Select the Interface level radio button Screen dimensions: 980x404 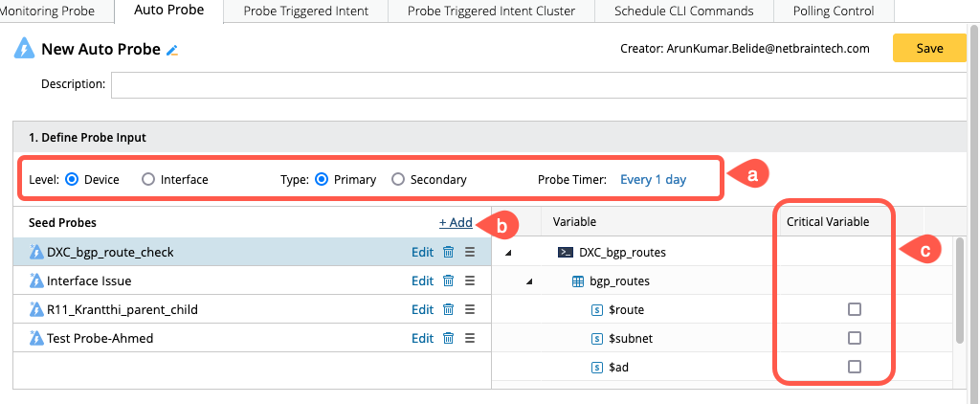(x=148, y=179)
